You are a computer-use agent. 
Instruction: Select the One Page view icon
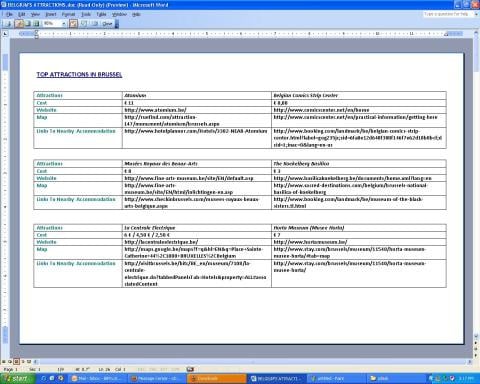click(28, 24)
